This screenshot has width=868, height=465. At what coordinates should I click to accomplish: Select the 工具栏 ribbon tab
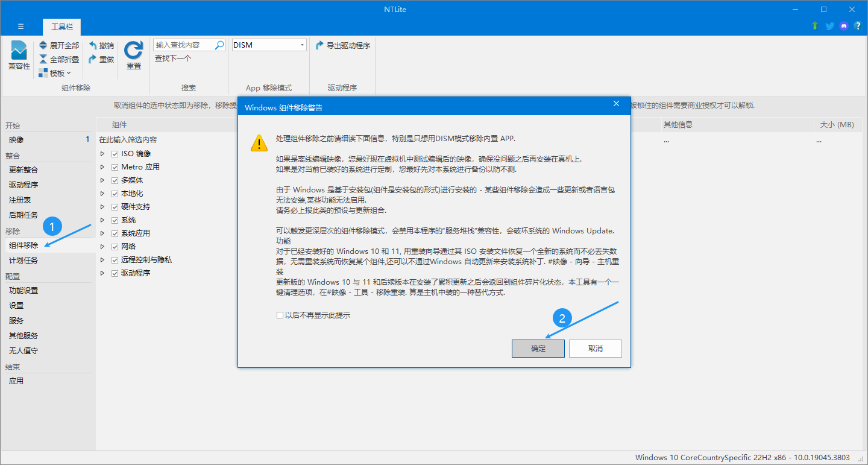(61, 27)
